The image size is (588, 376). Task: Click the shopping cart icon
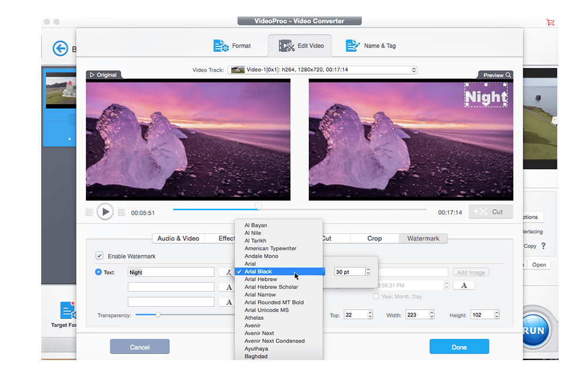(550, 22)
